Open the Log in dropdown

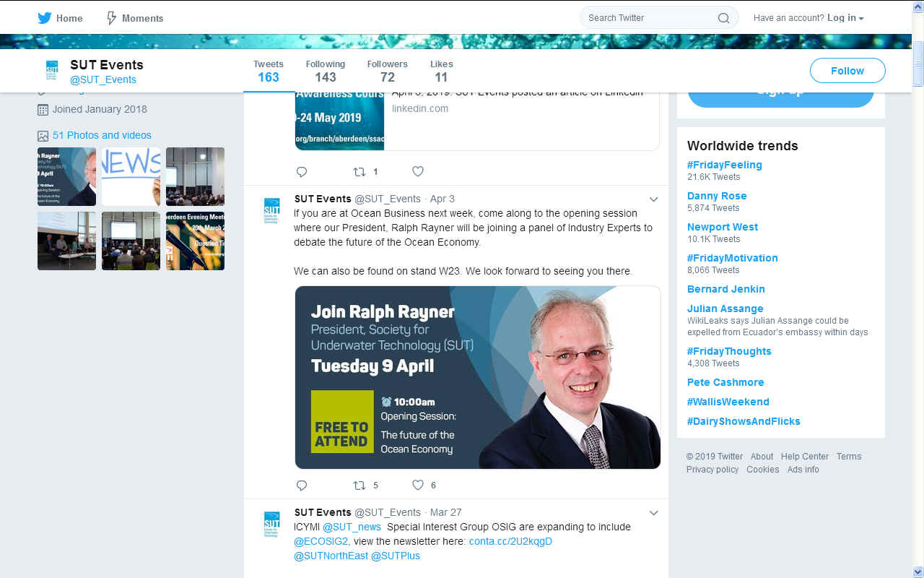click(x=845, y=18)
